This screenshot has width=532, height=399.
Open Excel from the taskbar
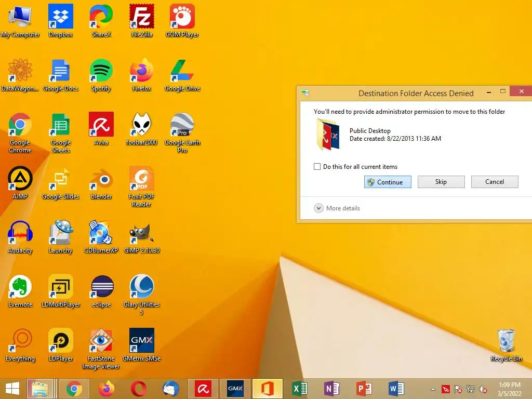(x=300, y=389)
